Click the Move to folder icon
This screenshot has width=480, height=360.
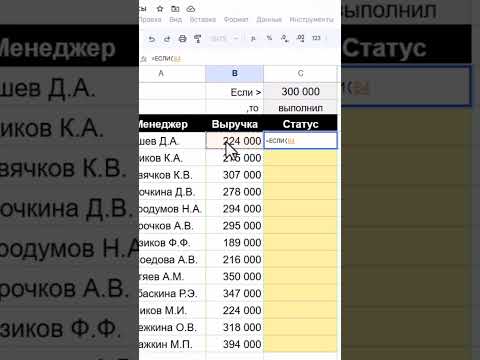click(175, 9)
